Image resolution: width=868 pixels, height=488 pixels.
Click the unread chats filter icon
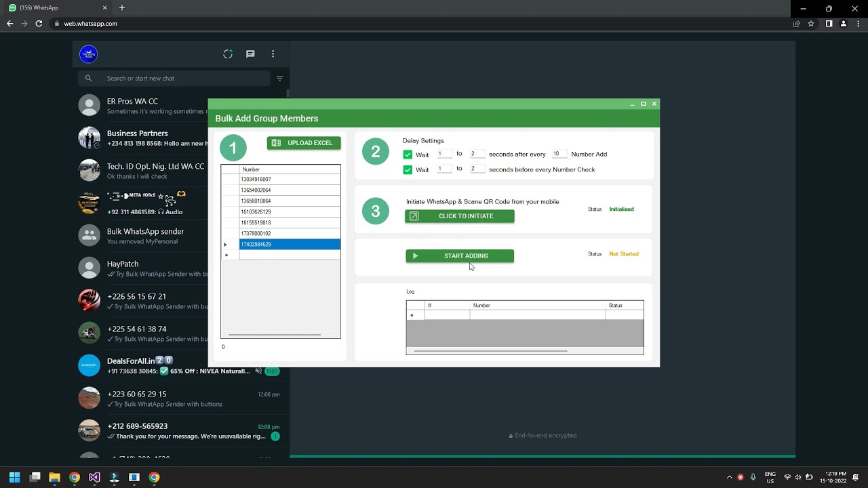coord(279,79)
